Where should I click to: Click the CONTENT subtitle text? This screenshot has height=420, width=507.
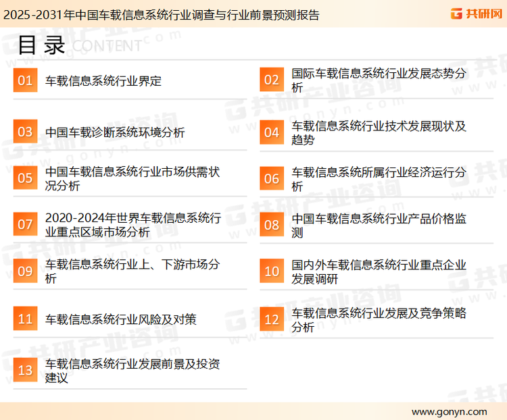[x=107, y=46]
